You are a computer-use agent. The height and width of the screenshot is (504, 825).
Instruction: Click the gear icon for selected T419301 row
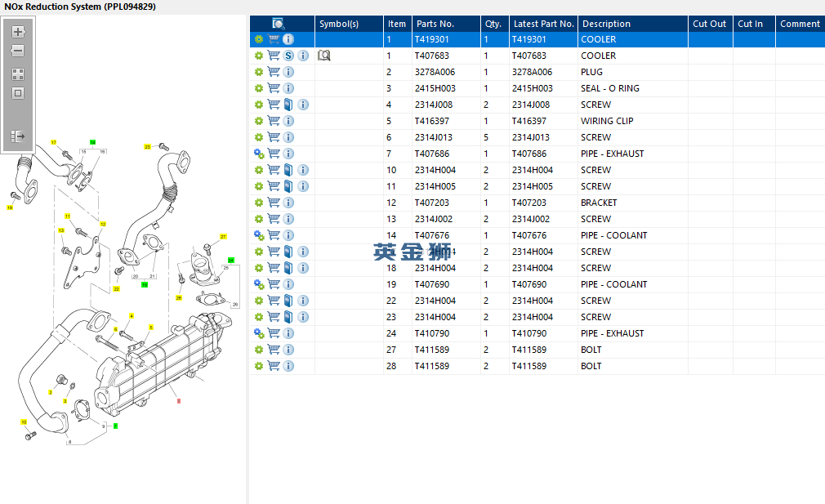[x=259, y=39]
